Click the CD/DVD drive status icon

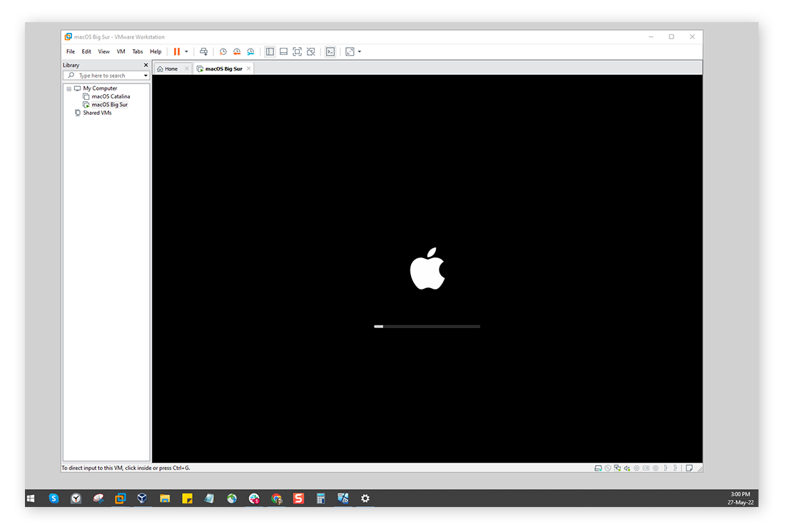608,469
